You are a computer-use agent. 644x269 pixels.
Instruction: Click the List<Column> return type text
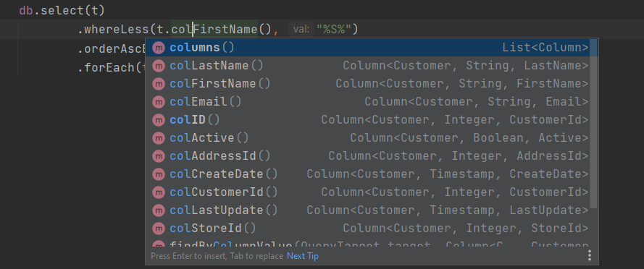coord(545,48)
